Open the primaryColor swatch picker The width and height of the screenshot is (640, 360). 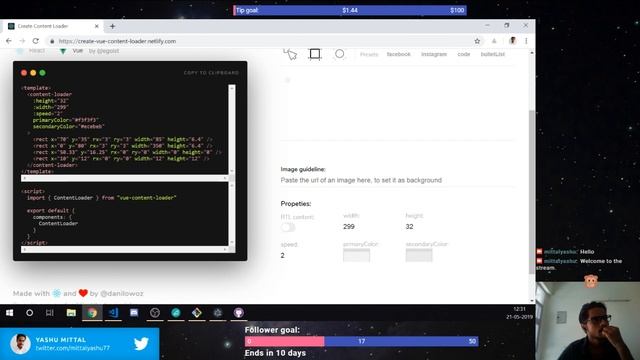(x=356, y=255)
